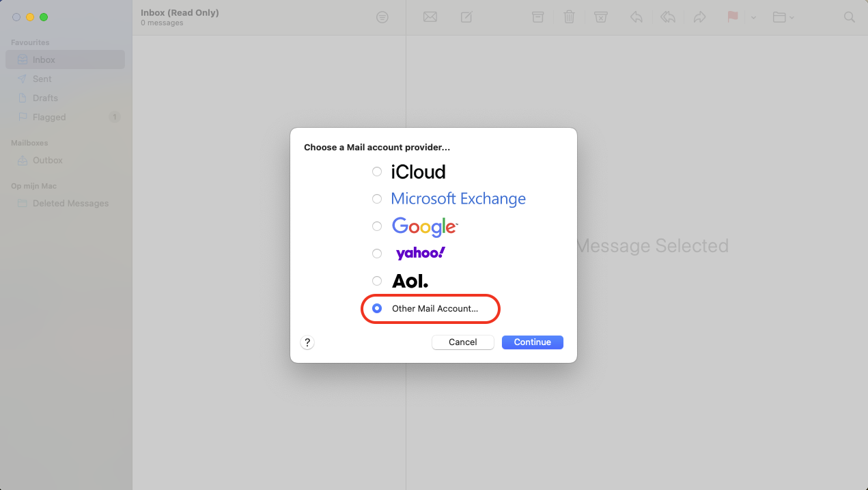Cancel the account setup dialog
This screenshot has height=490, width=868.
[462, 342]
